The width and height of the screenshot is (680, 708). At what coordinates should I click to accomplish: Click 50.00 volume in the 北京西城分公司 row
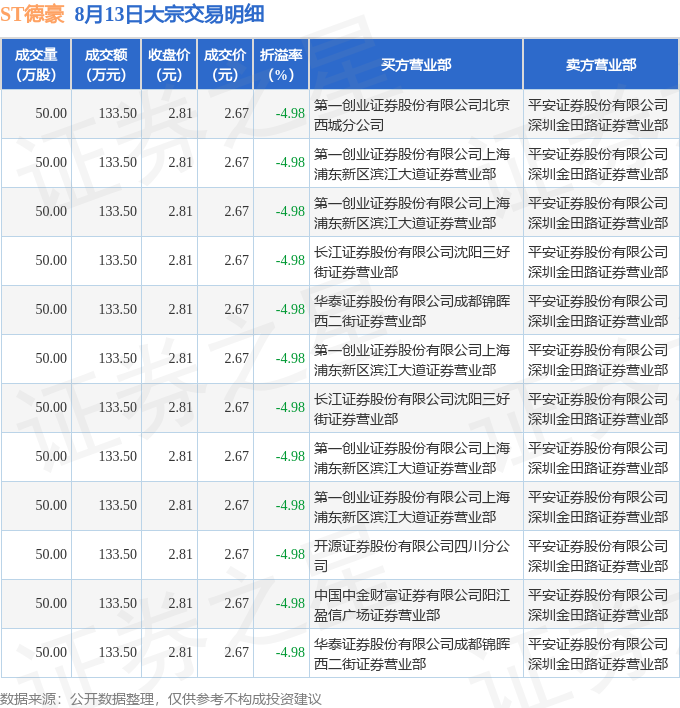tap(51, 113)
